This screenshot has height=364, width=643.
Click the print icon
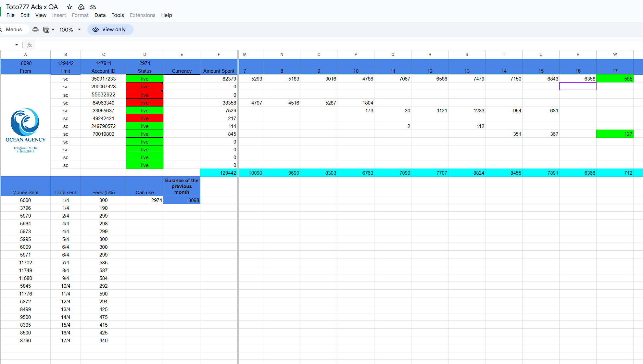(35, 30)
